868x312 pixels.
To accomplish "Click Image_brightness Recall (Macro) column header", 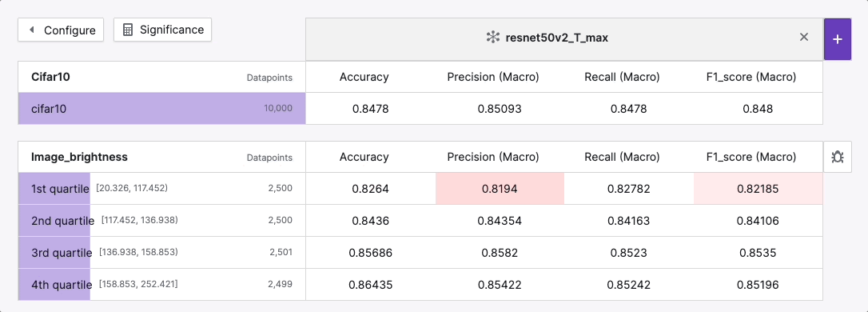I will click(x=622, y=158).
